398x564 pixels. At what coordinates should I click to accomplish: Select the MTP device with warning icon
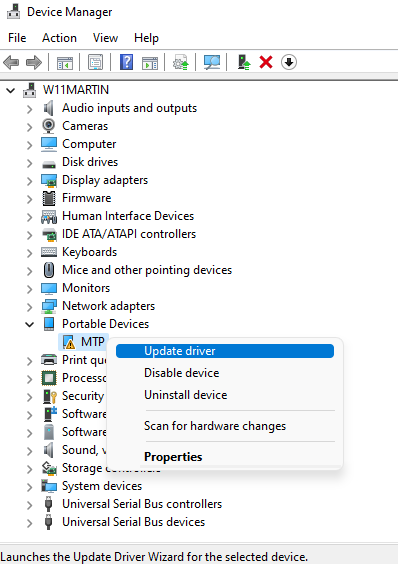point(83,342)
